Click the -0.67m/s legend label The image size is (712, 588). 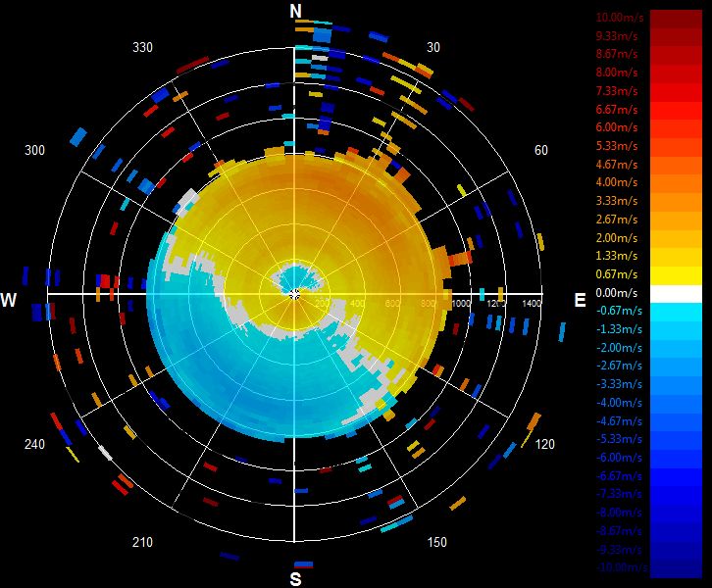[619, 311]
